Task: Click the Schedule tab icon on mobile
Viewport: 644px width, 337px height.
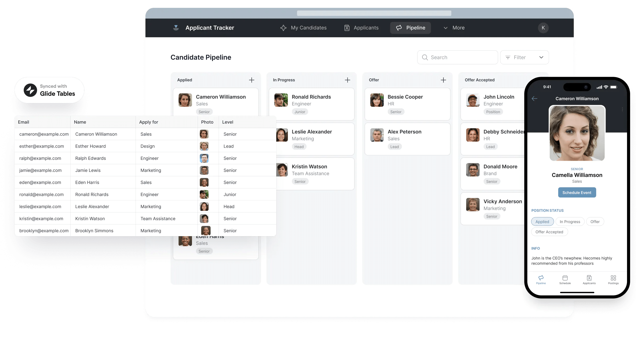Action: pyautogui.click(x=565, y=279)
